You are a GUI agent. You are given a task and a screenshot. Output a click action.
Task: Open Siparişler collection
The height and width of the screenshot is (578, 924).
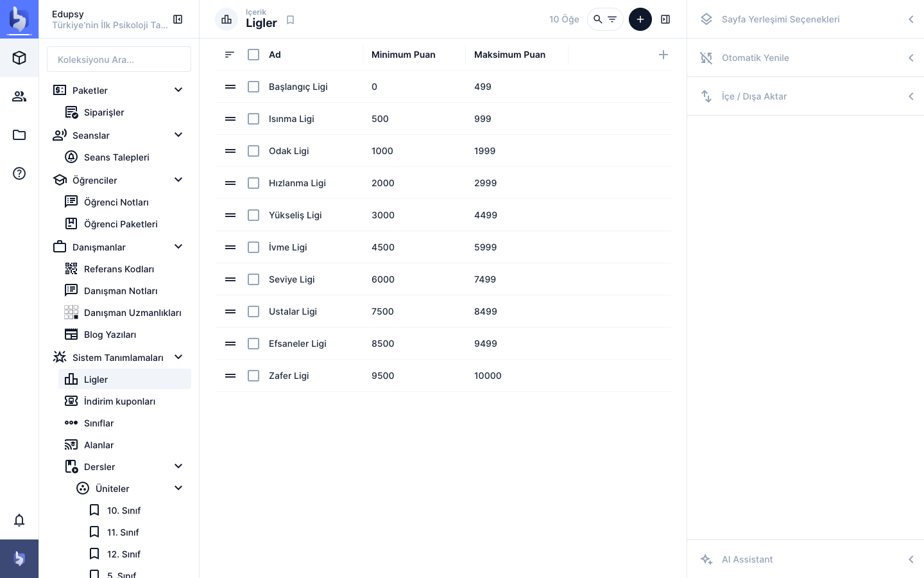[124, 112]
